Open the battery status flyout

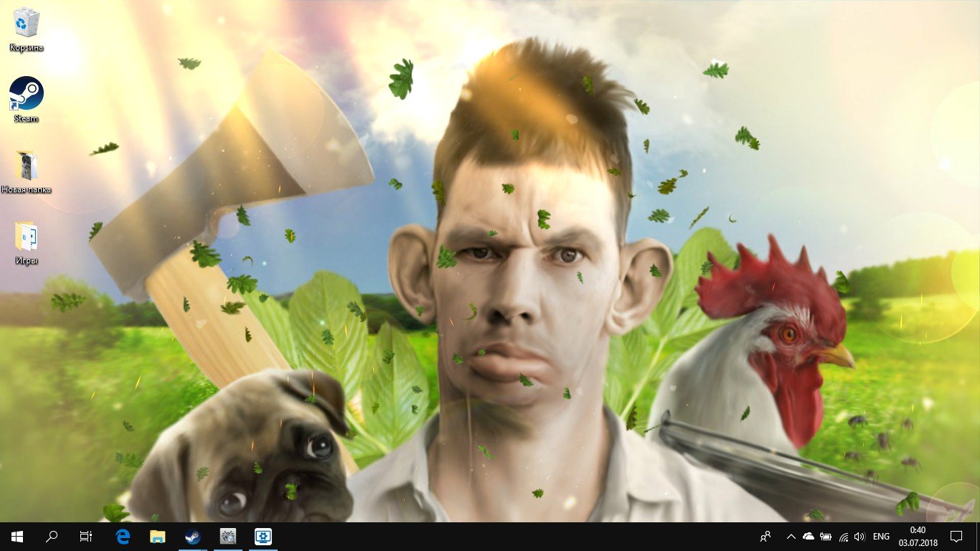(x=826, y=537)
